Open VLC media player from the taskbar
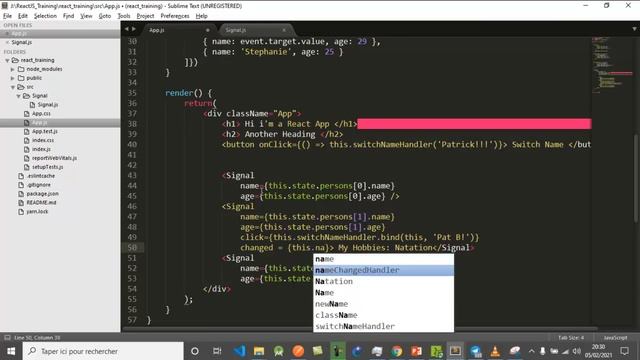The height and width of the screenshot is (360, 640). pos(495,351)
